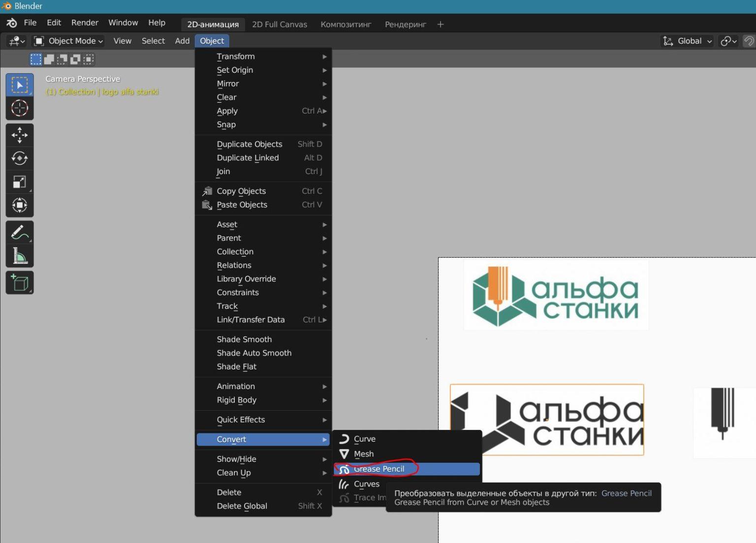Switch to the Рендеринг workspace tab
The height and width of the screenshot is (543, 756).
[406, 24]
